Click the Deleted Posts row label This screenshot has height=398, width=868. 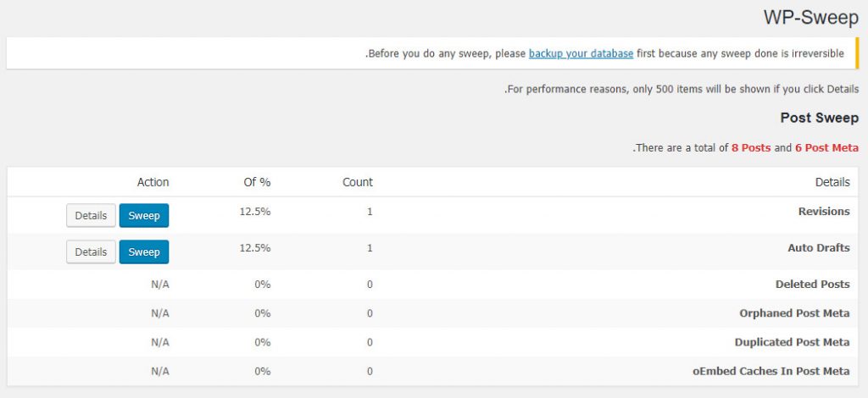coord(812,285)
